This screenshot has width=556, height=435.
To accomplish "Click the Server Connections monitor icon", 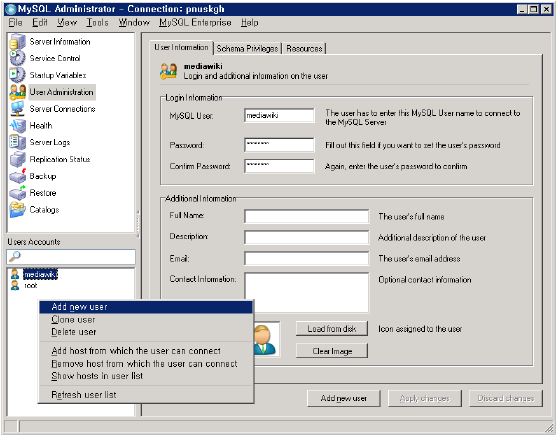I will 17,108.
